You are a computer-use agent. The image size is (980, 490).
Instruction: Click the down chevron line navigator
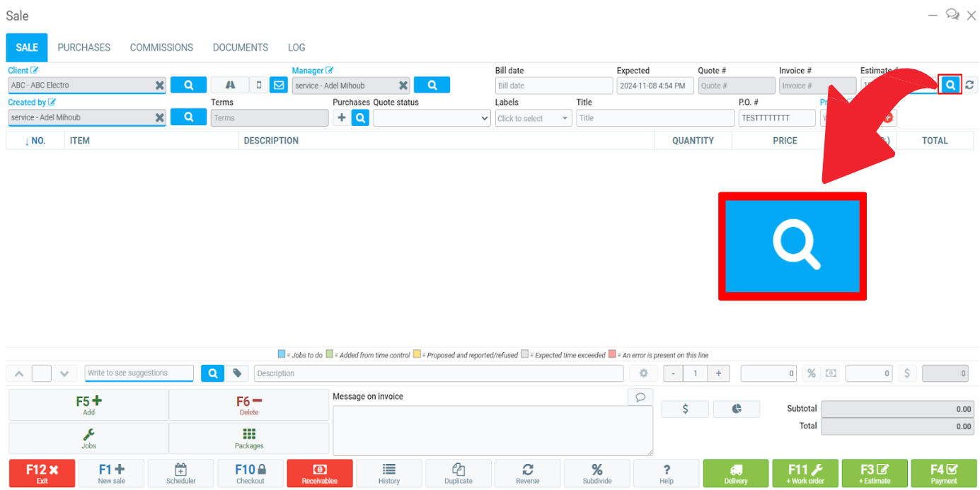pos(64,373)
